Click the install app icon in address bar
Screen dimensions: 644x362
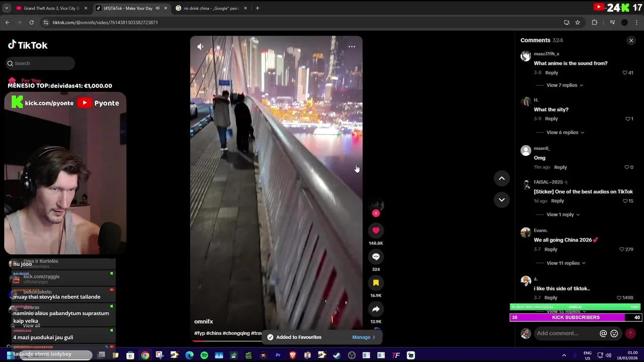[x=567, y=22]
